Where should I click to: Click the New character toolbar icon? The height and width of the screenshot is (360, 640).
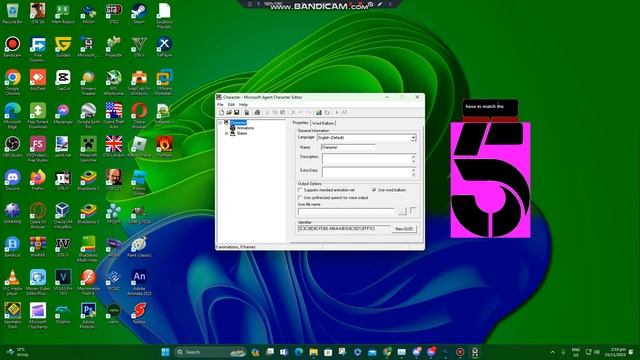[x=221, y=113]
